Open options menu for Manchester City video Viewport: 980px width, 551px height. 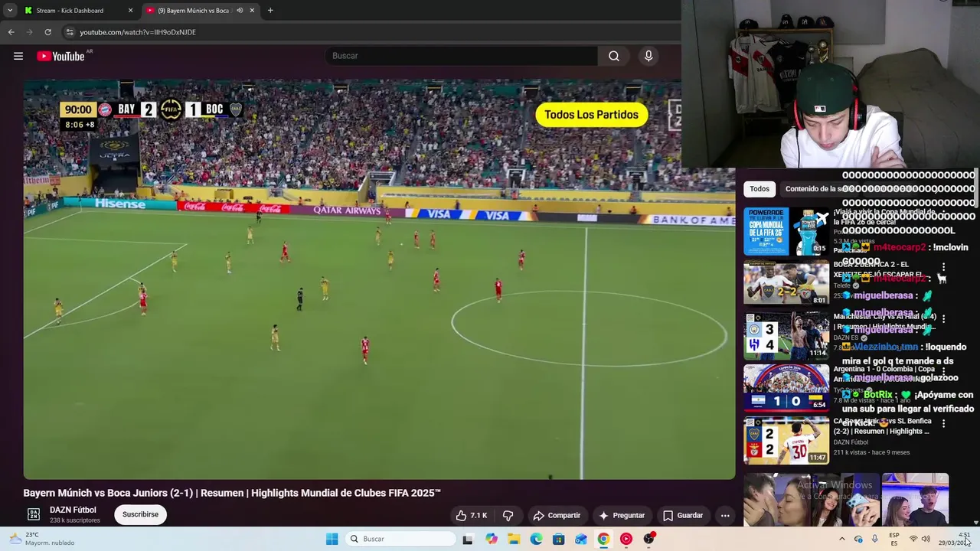[943, 318]
